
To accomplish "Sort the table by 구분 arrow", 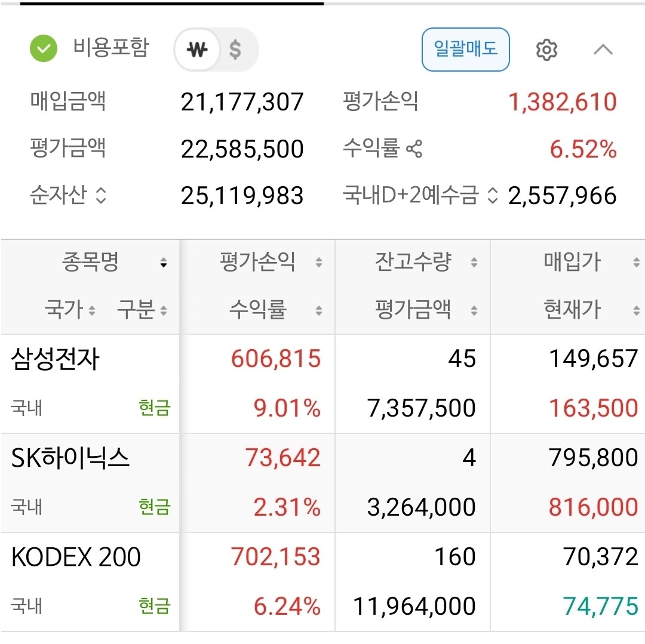I will tap(164, 311).
